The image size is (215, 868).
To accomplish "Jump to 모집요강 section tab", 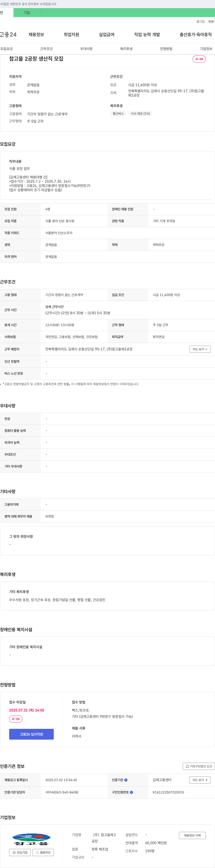I will click(x=6, y=49).
